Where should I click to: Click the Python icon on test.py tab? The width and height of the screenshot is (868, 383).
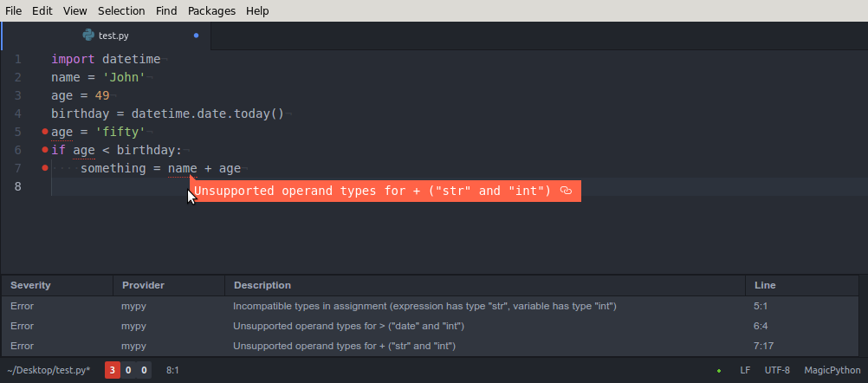click(x=88, y=36)
